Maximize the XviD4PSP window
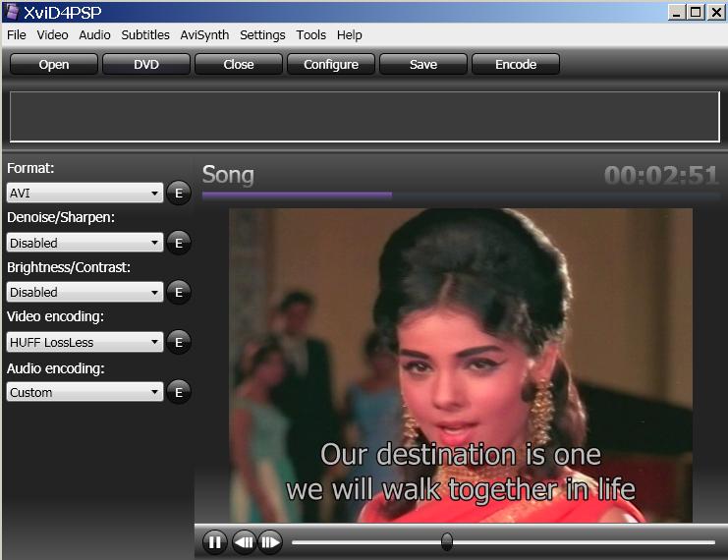 tap(696, 12)
